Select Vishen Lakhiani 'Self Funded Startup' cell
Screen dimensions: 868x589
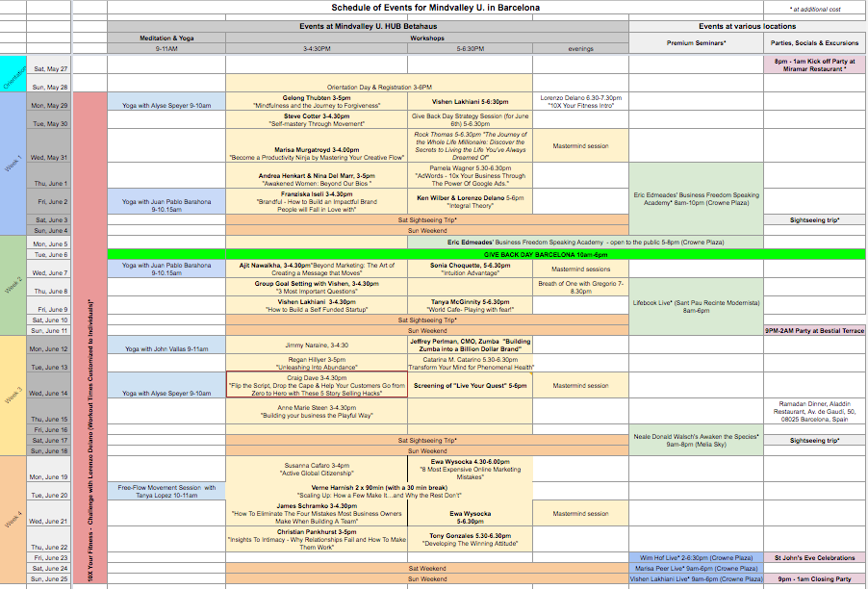[x=317, y=306]
